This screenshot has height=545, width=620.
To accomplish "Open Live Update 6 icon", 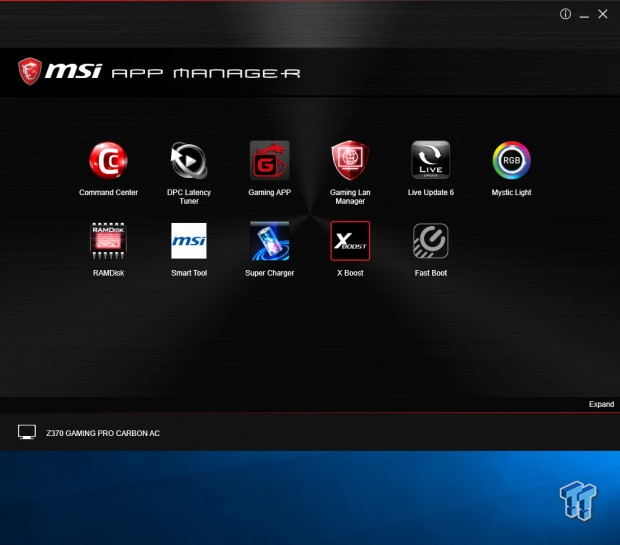I will pyautogui.click(x=431, y=160).
